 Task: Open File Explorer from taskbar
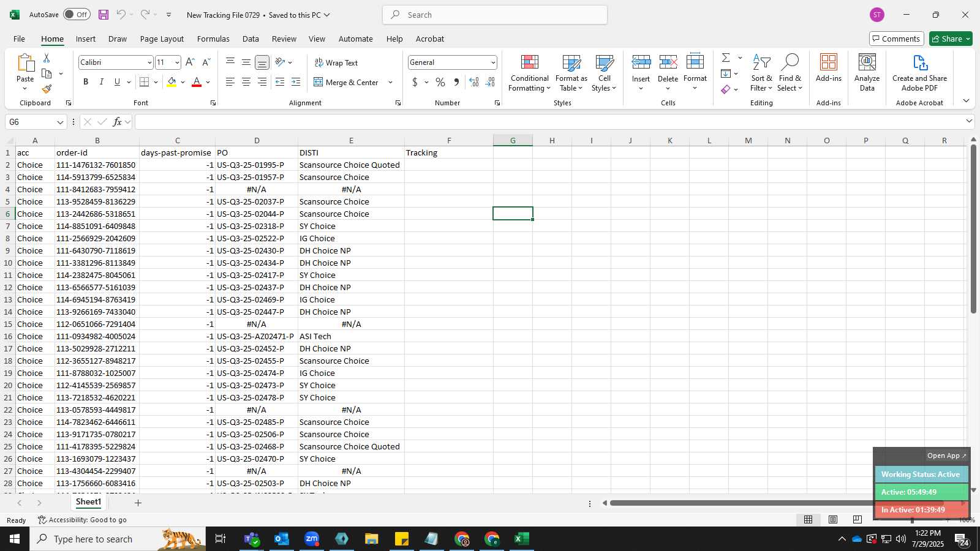[372, 539]
